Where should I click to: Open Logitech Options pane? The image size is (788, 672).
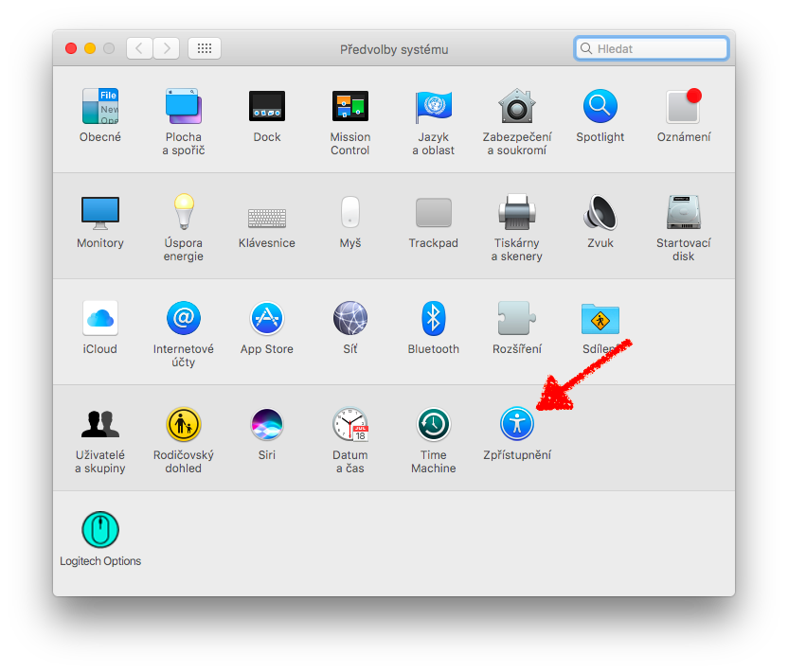100,530
